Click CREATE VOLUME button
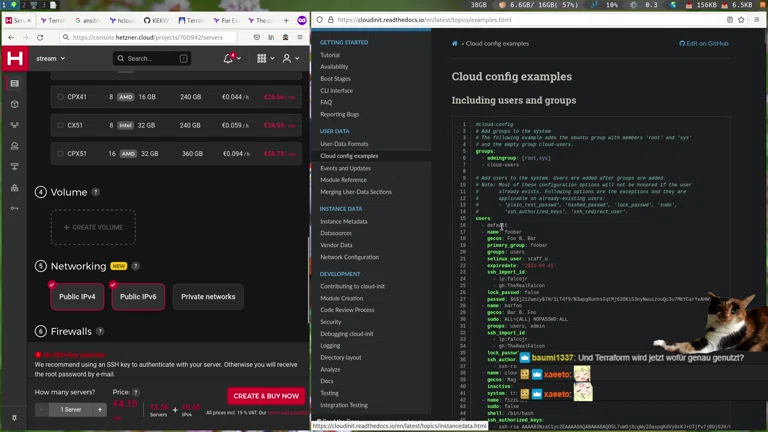This screenshot has height=432, width=768. 93,227
